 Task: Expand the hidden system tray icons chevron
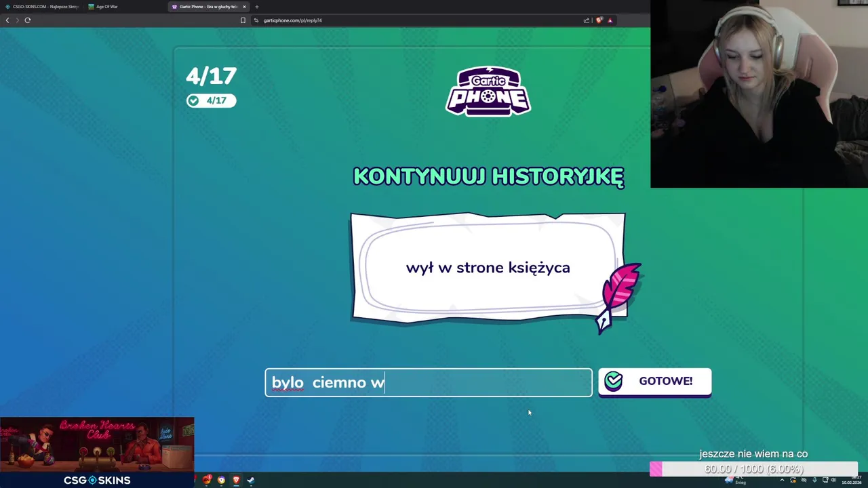(x=782, y=480)
